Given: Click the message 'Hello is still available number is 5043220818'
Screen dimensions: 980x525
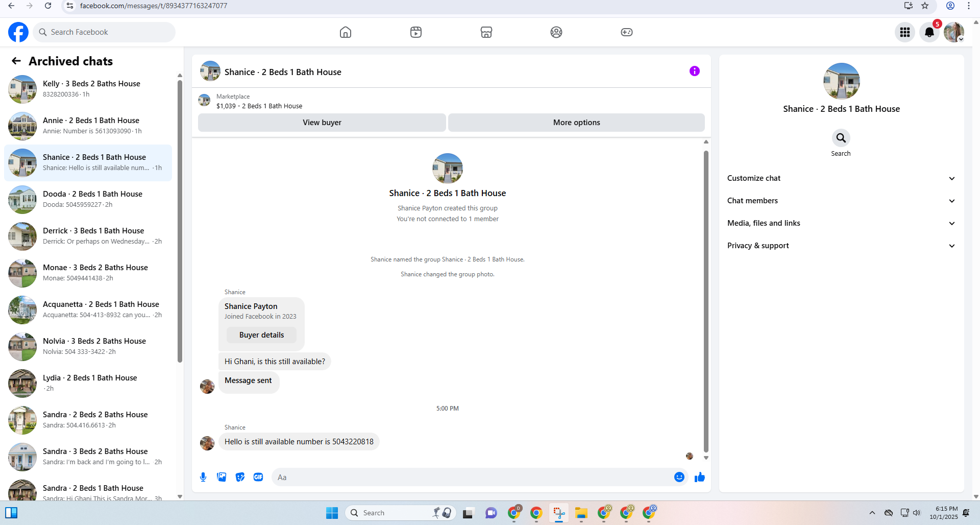Looking at the screenshot, I should (299, 442).
